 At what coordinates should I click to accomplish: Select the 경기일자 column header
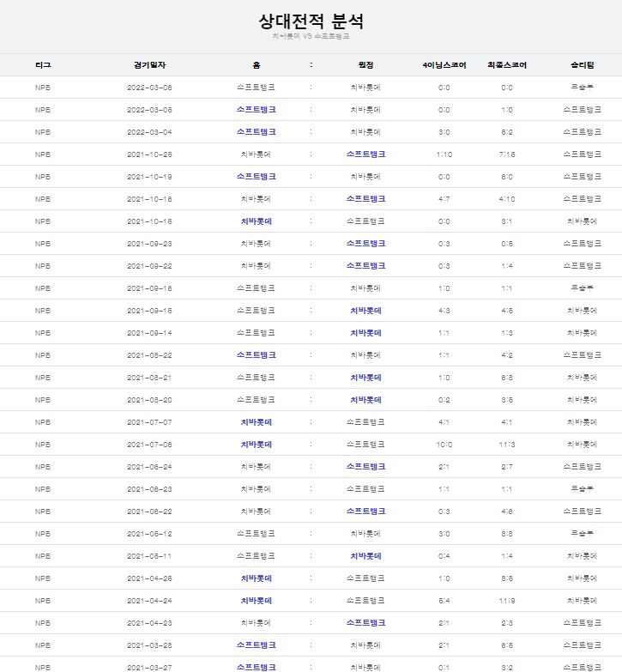[x=149, y=64]
